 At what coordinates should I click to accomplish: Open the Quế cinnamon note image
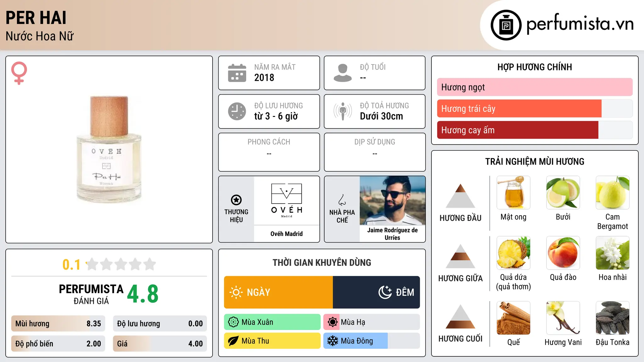pyautogui.click(x=514, y=318)
